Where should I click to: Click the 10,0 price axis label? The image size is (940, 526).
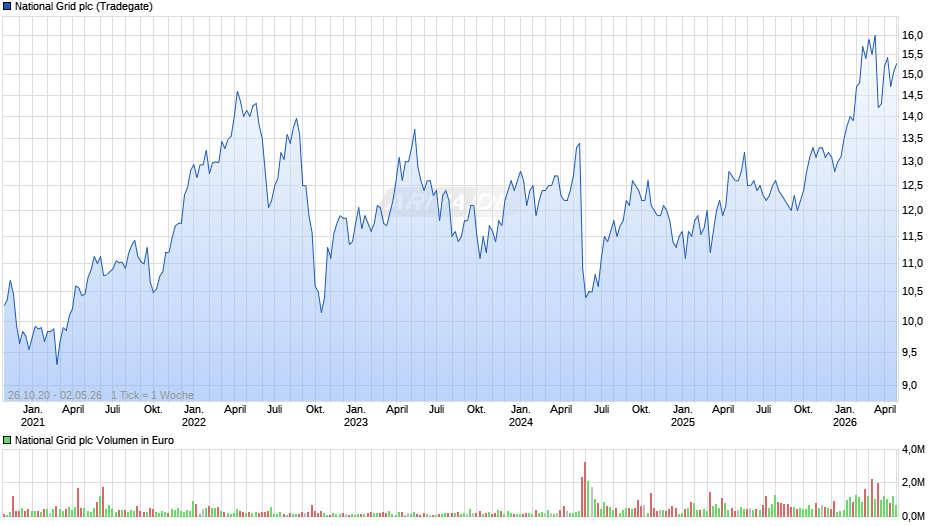point(912,321)
